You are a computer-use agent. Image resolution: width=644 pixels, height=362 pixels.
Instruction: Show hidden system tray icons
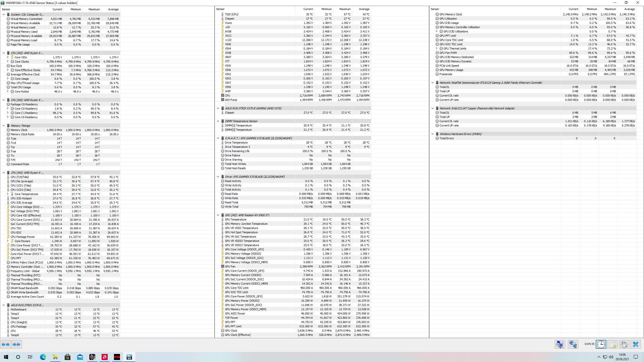click(599, 357)
